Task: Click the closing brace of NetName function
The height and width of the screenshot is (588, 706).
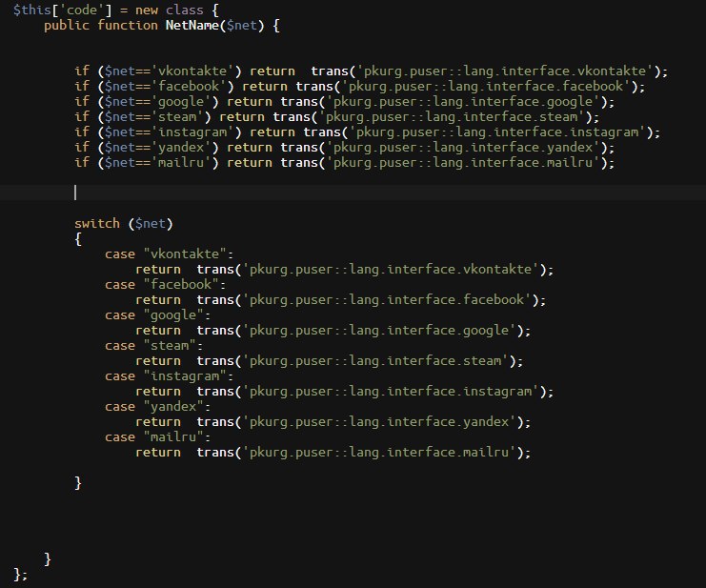Action: click(48, 559)
